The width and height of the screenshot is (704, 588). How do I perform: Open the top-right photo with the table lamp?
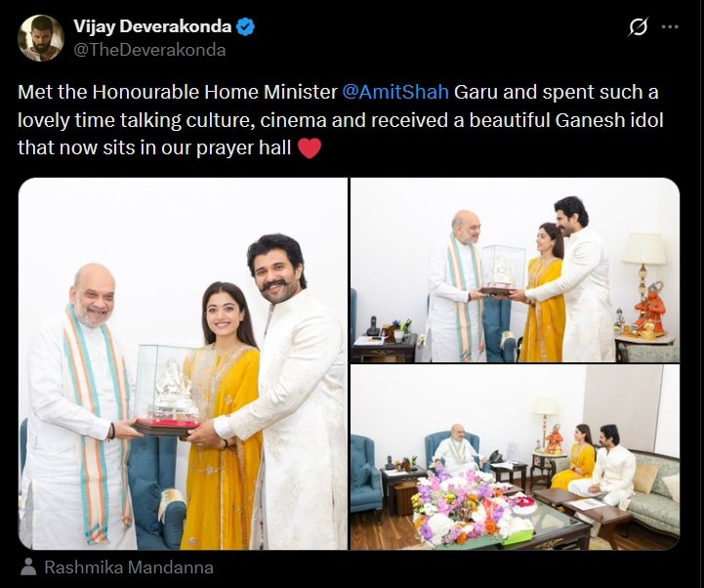click(515, 270)
